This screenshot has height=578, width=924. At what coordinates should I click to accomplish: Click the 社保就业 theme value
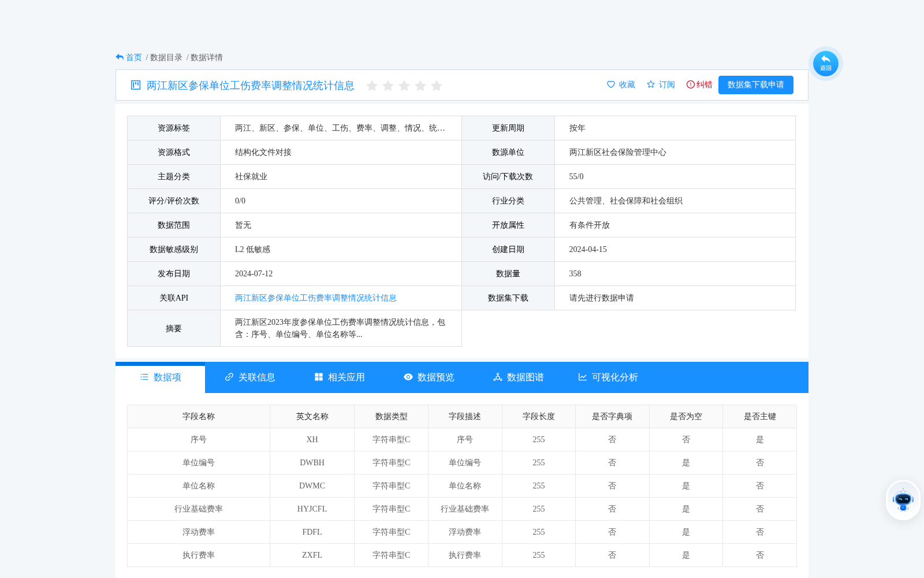251,176
